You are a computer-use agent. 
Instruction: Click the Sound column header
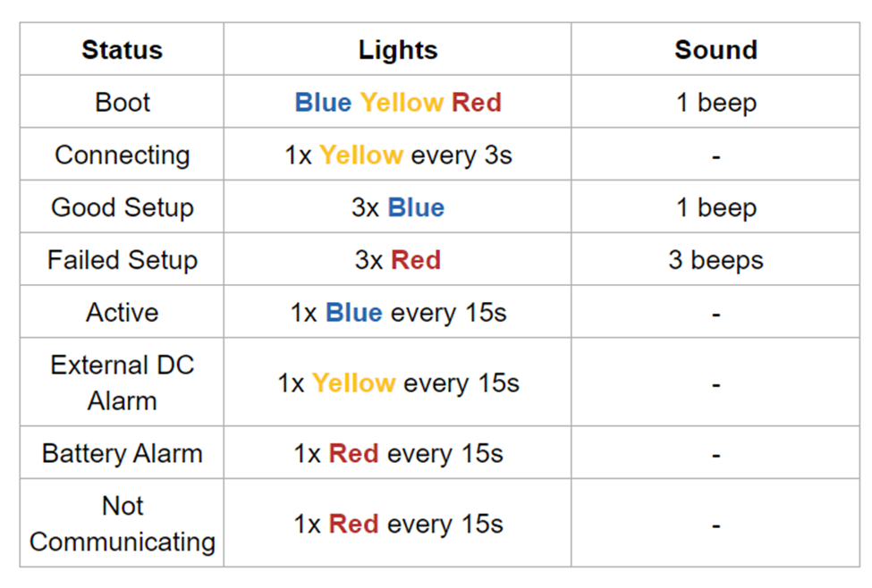pos(715,49)
